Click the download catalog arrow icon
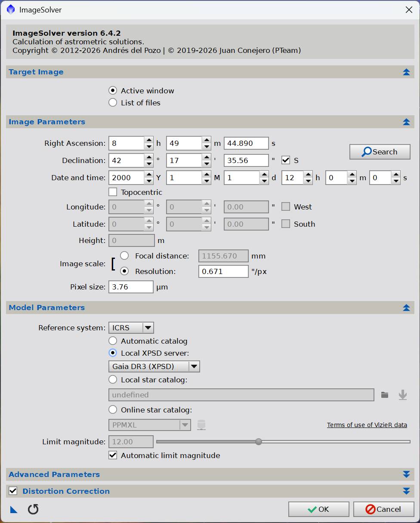This screenshot has height=523, width=420. coord(403,395)
